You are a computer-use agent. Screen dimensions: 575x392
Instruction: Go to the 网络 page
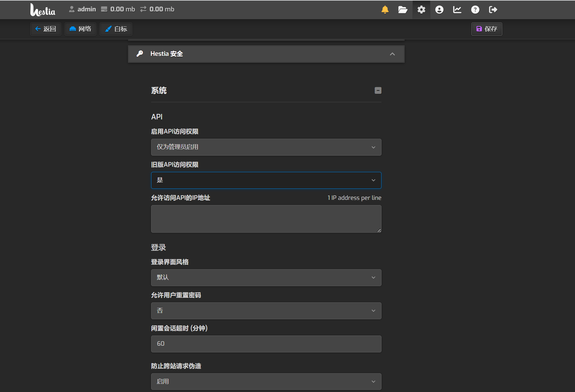click(x=80, y=29)
